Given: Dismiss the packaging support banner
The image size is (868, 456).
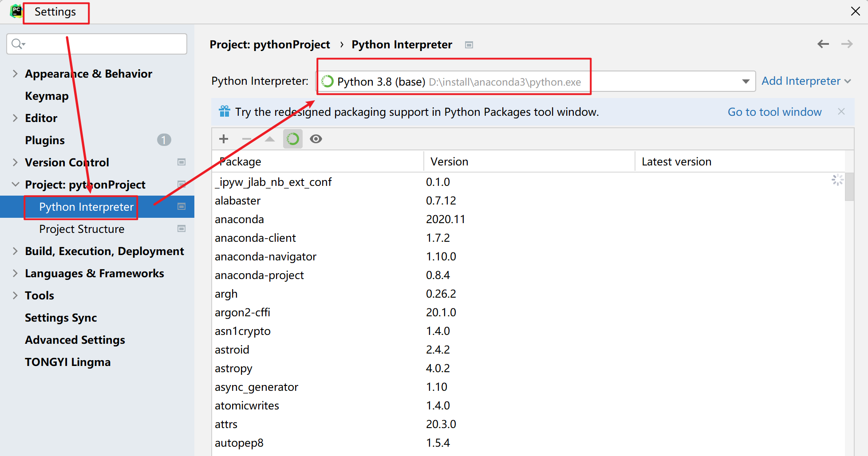Looking at the screenshot, I should point(841,111).
